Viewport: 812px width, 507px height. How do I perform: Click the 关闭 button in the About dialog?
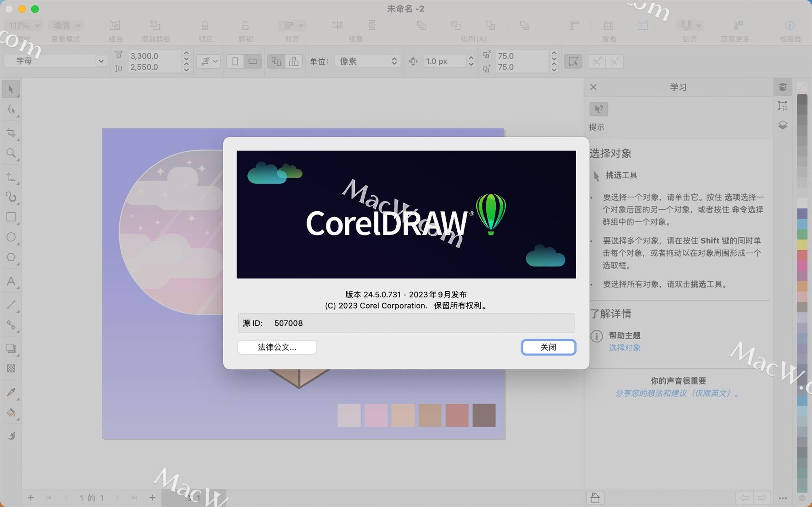pyautogui.click(x=548, y=347)
